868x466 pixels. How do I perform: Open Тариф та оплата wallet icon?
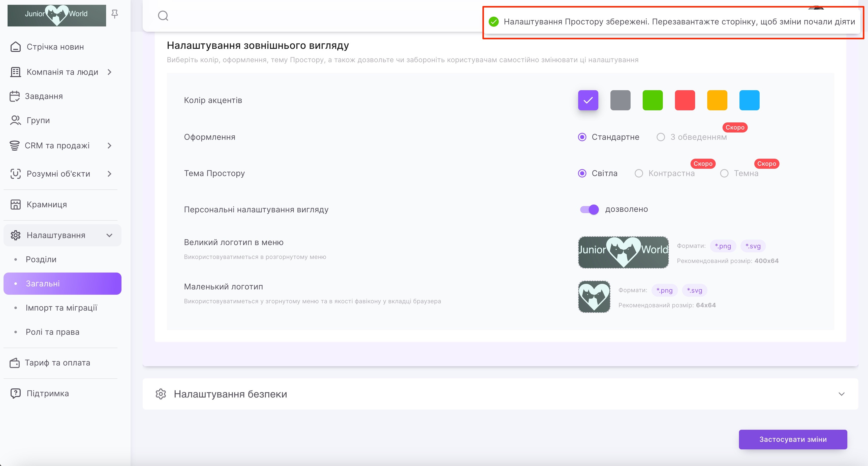click(14, 363)
